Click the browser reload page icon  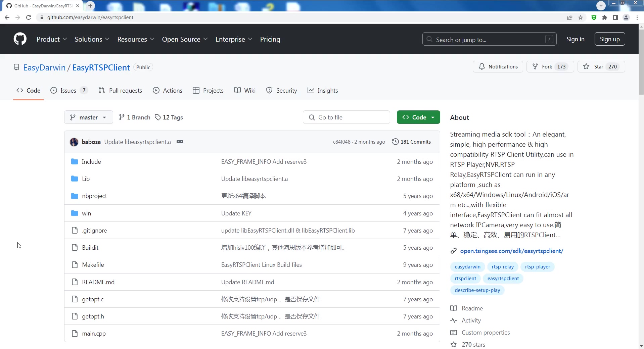(29, 17)
